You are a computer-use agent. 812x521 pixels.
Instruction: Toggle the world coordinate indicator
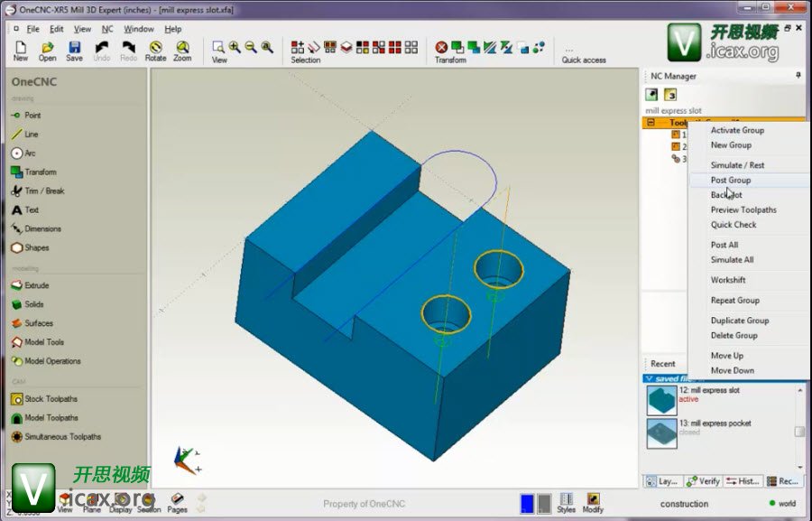click(x=782, y=503)
